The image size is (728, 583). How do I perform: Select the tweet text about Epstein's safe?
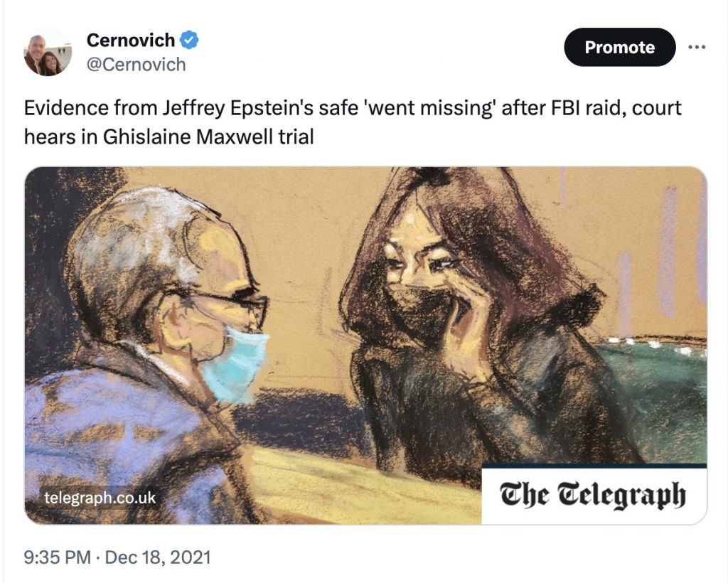click(x=353, y=122)
